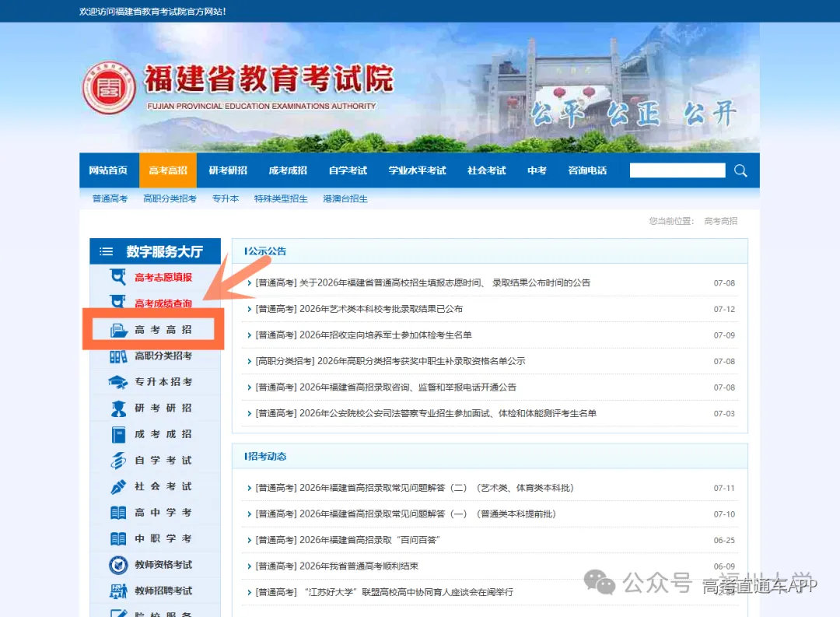Image resolution: width=840 pixels, height=617 pixels.
Task: Open the 高考成绩查询 sidebar link
Action: (x=163, y=303)
